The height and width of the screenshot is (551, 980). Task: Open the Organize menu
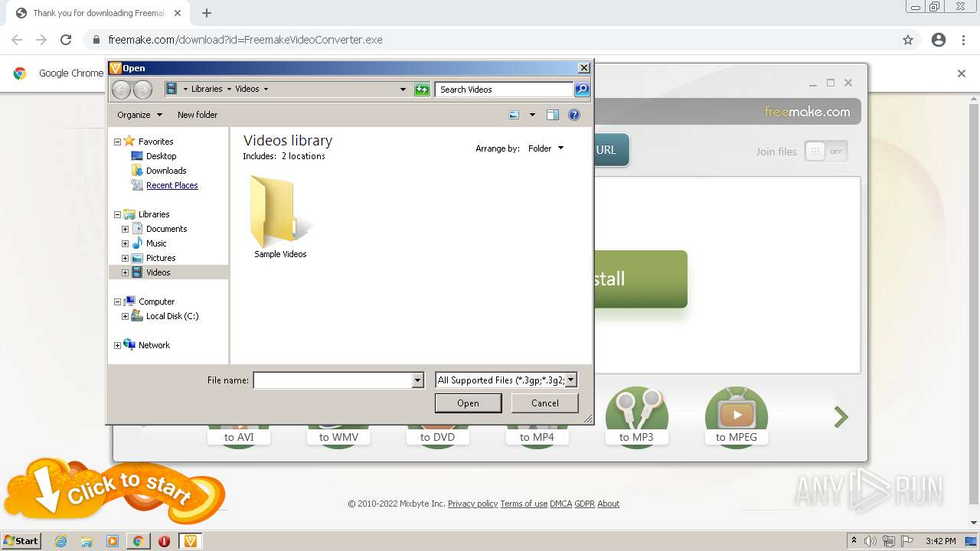point(139,115)
